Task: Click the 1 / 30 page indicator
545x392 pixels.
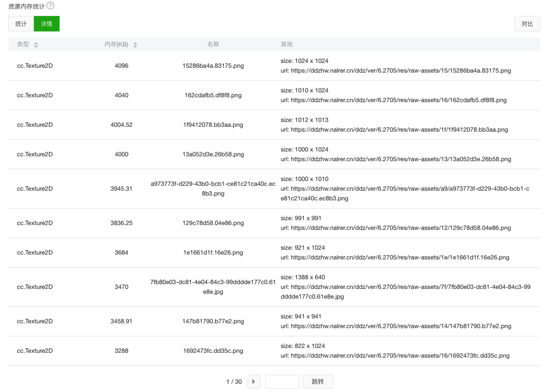Action: 234,382
